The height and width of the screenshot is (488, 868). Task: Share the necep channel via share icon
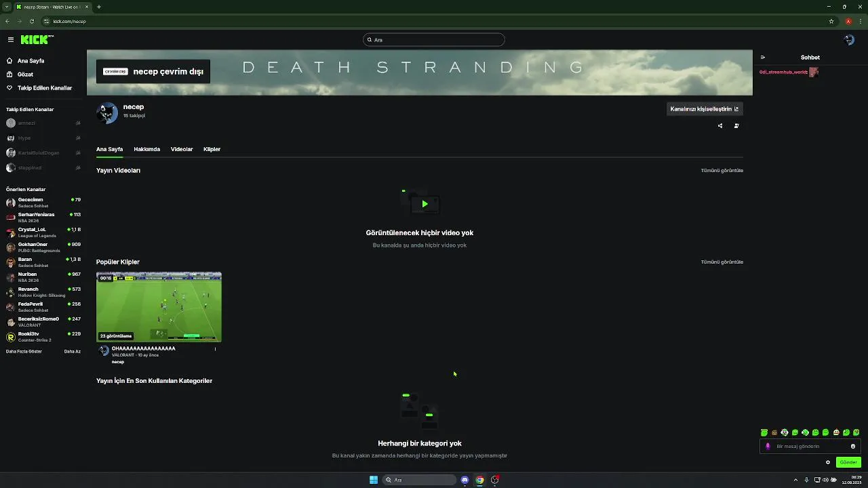pos(720,125)
